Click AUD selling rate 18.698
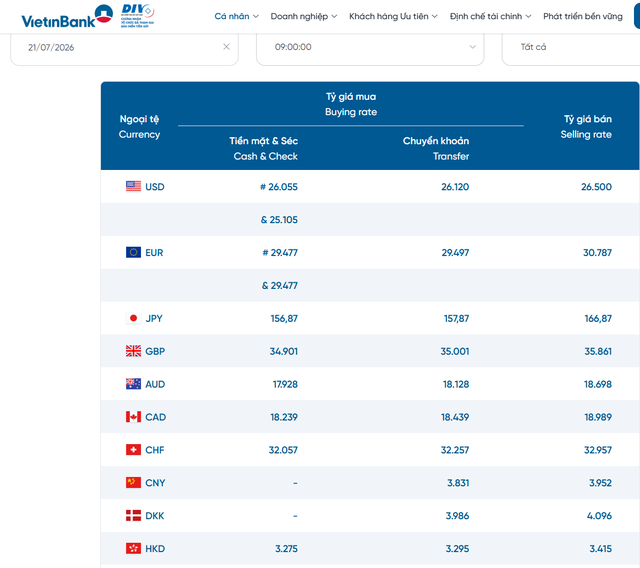640x568 pixels. (x=598, y=384)
